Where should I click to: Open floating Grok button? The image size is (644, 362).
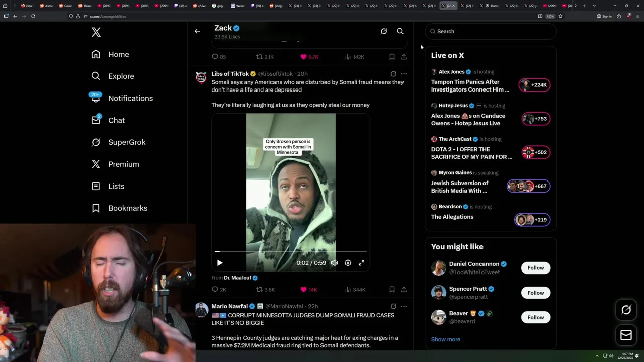[x=626, y=310]
